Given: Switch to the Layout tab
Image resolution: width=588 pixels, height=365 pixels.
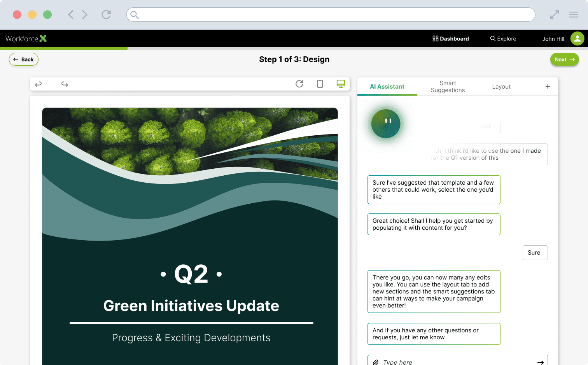Looking at the screenshot, I should tap(501, 87).
